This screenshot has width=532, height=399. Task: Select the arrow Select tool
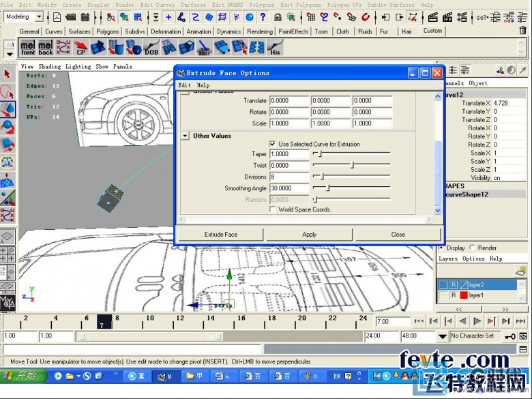click(x=8, y=74)
